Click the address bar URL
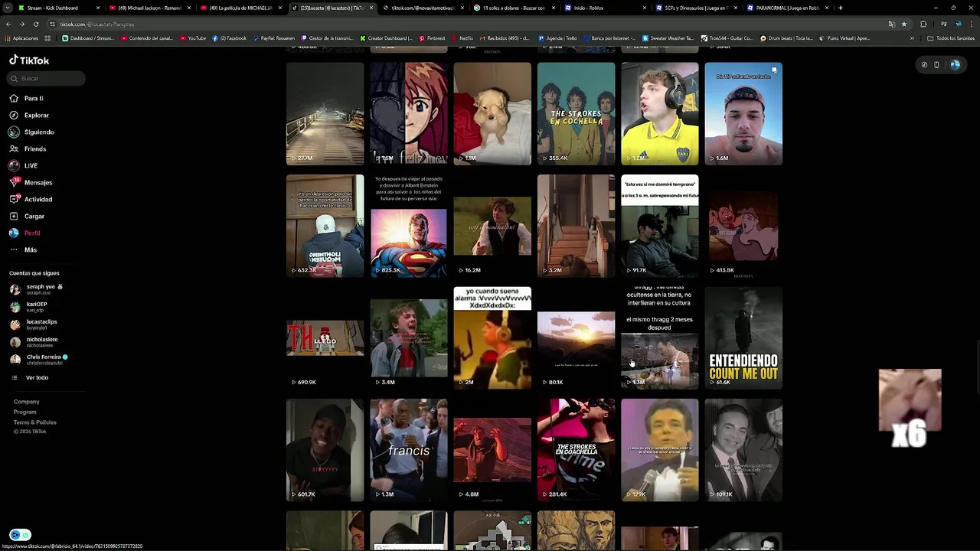The height and width of the screenshot is (551, 980). point(97,24)
